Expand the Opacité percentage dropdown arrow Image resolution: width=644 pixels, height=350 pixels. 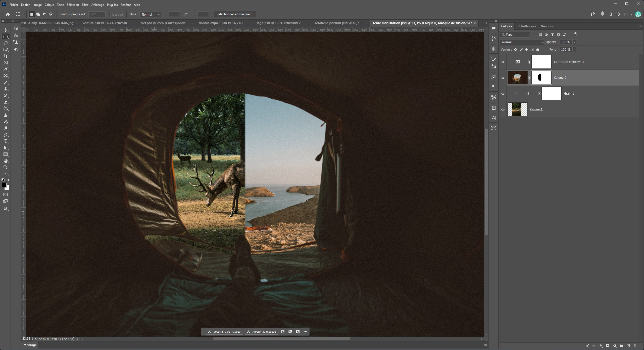[574, 42]
